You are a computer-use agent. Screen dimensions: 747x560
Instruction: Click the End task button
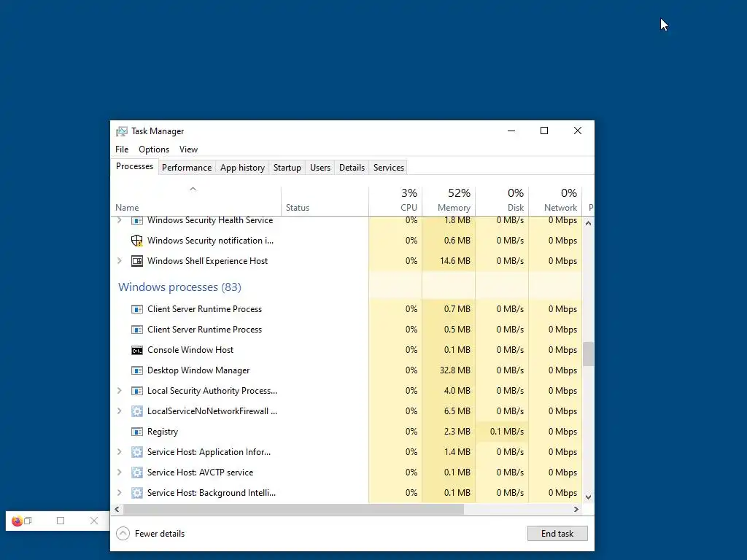pos(557,533)
